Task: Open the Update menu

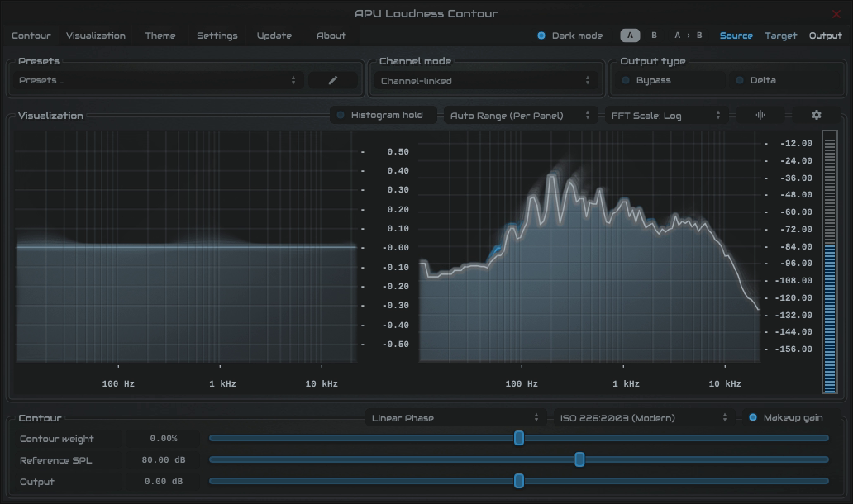Action: click(274, 36)
